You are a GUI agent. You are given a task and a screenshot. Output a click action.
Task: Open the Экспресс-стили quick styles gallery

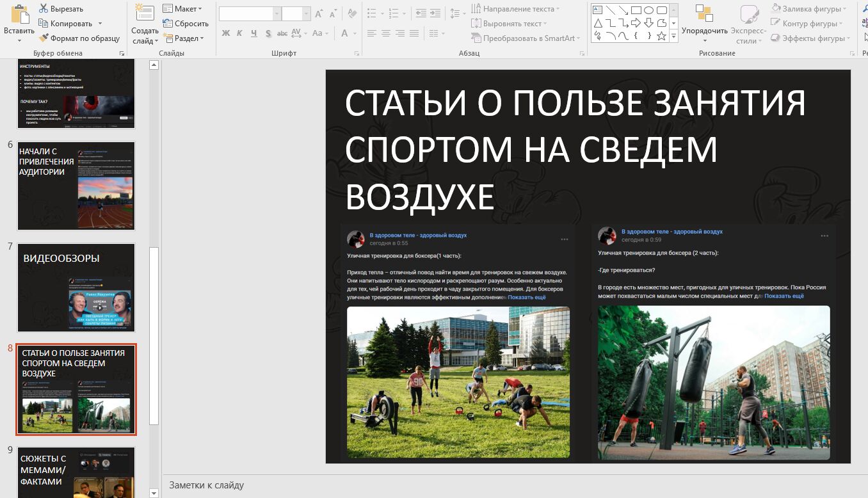[x=748, y=26]
